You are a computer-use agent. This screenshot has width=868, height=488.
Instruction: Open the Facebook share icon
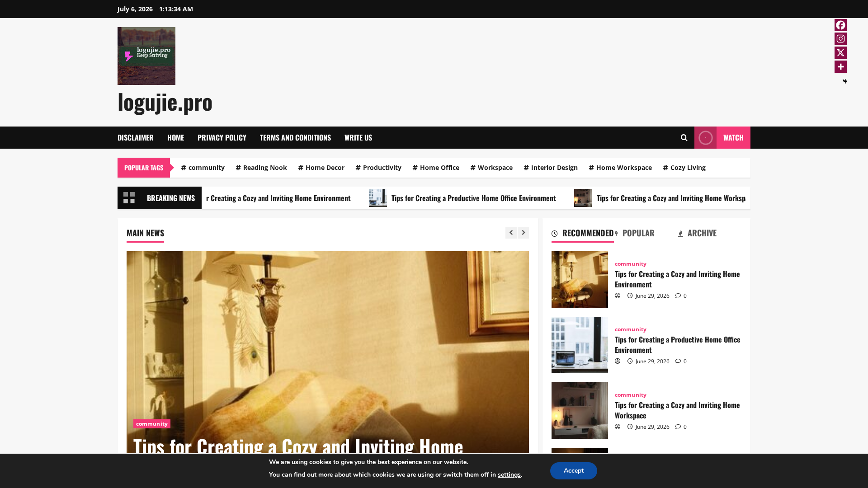(x=840, y=25)
